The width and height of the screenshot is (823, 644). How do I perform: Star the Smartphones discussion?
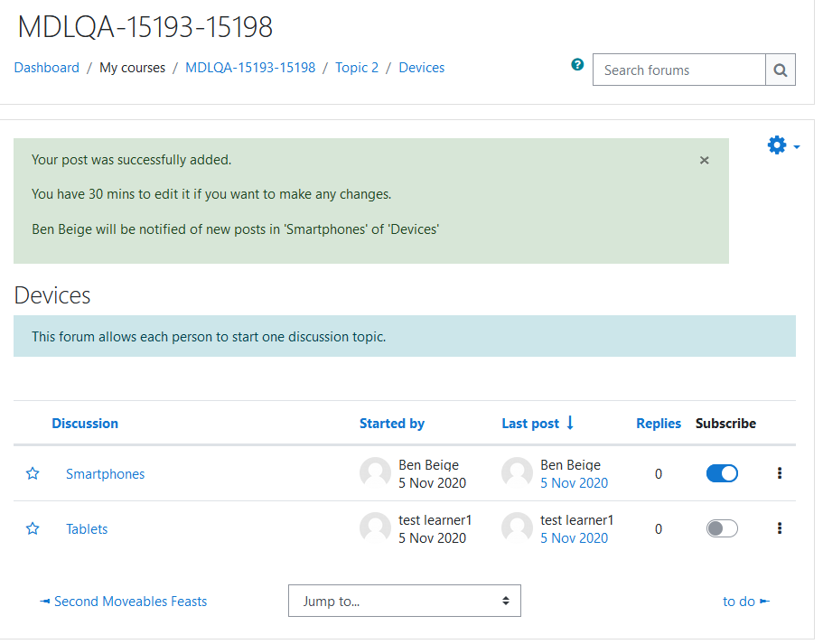pyautogui.click(x=33, y=474)
